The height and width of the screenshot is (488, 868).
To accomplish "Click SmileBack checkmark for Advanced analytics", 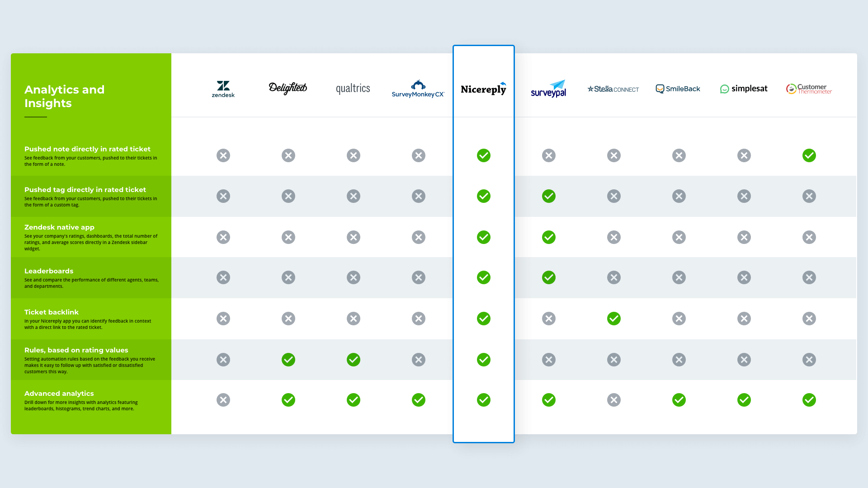I will [679, 400].
